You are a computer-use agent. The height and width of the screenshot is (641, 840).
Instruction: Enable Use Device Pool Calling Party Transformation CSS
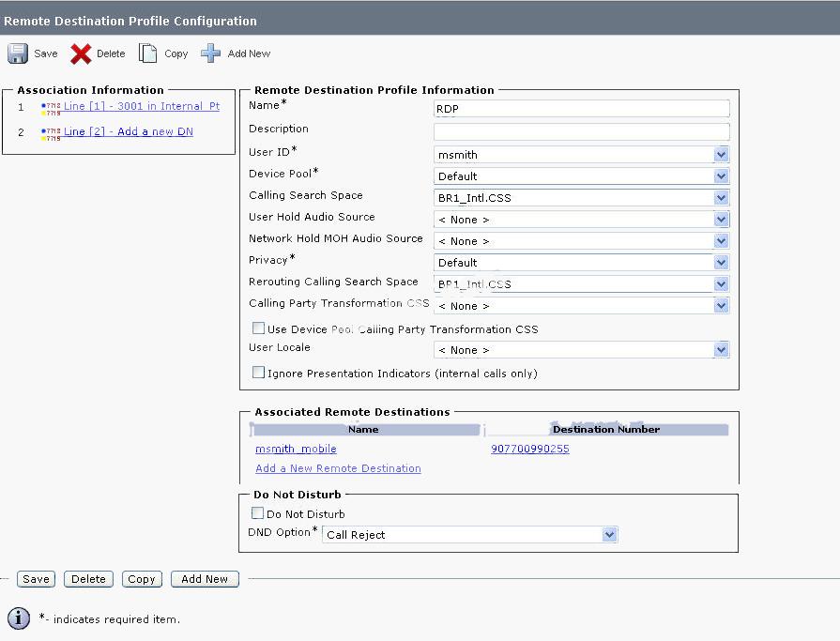258,328
